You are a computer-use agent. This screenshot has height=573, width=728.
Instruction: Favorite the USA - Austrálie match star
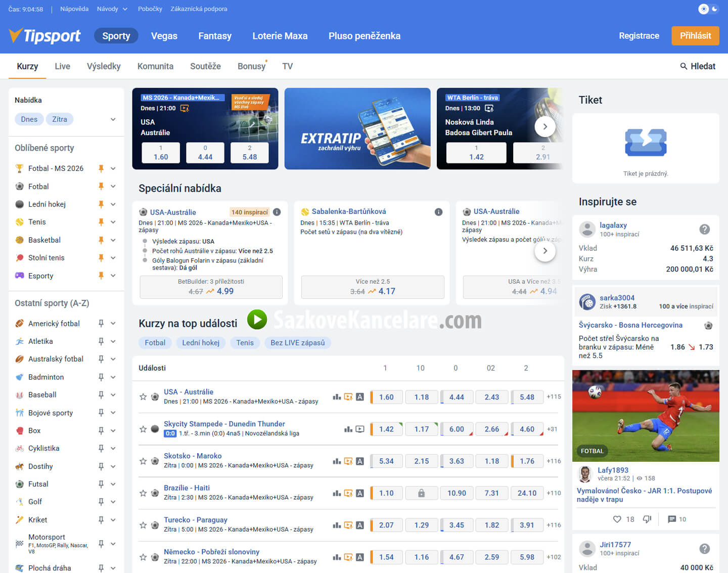[143, 397]
